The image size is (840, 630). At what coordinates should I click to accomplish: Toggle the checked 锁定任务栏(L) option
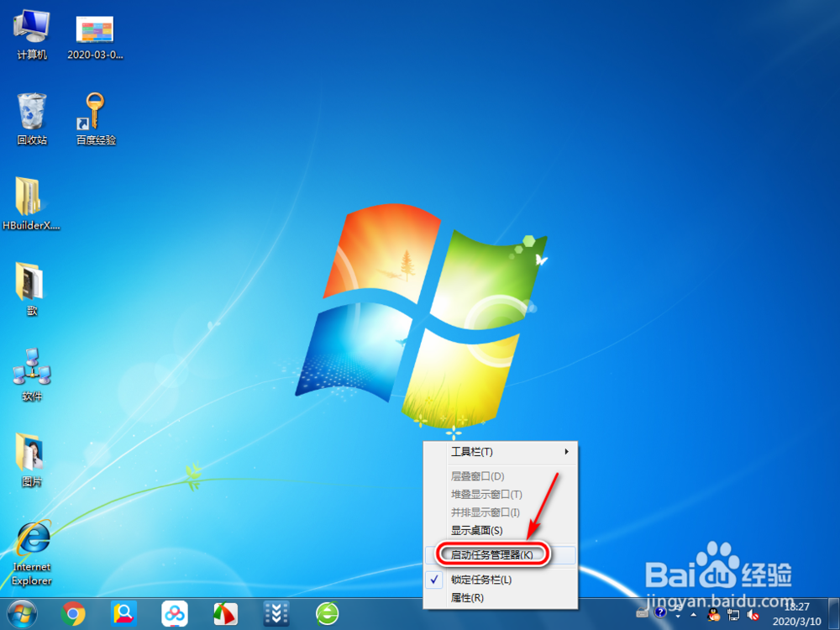(x=501, y=580)
